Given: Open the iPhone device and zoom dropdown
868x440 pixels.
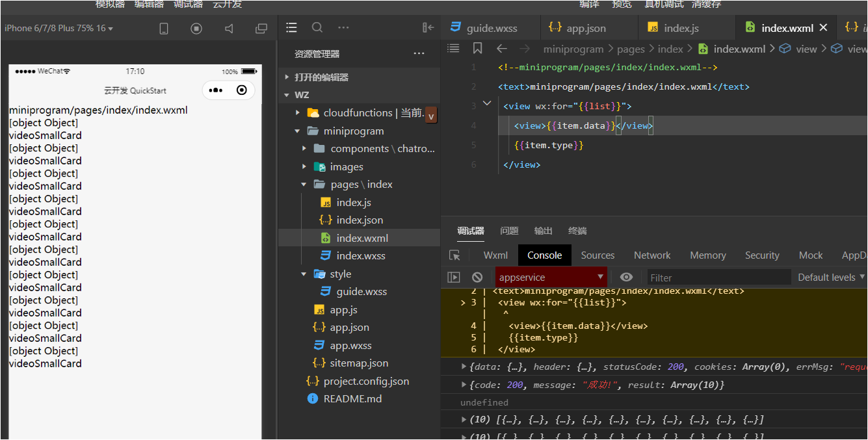Looking at the screenshot, I should pos(59,28).
